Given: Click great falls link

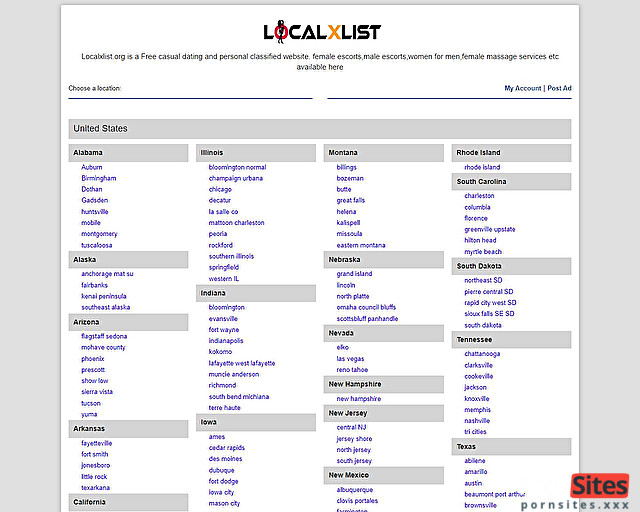Looking at the screenshot, I should pos(351,200).
